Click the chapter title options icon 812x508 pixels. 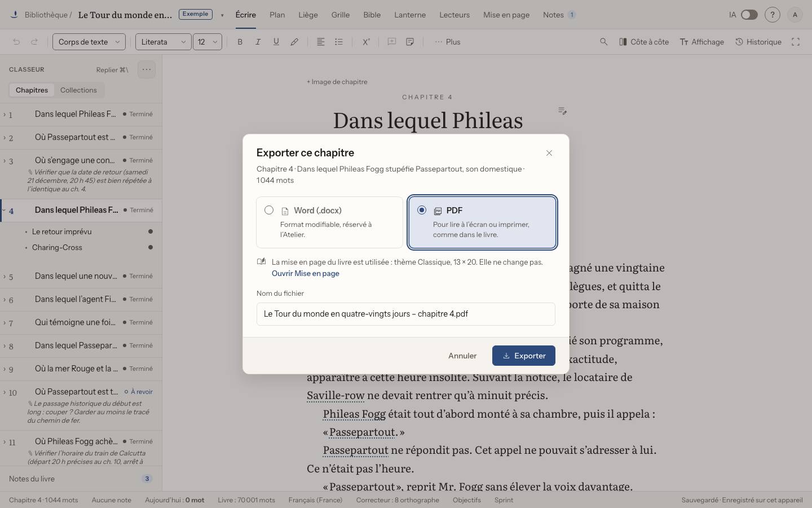pyautogui.click(x=562, y=111)
